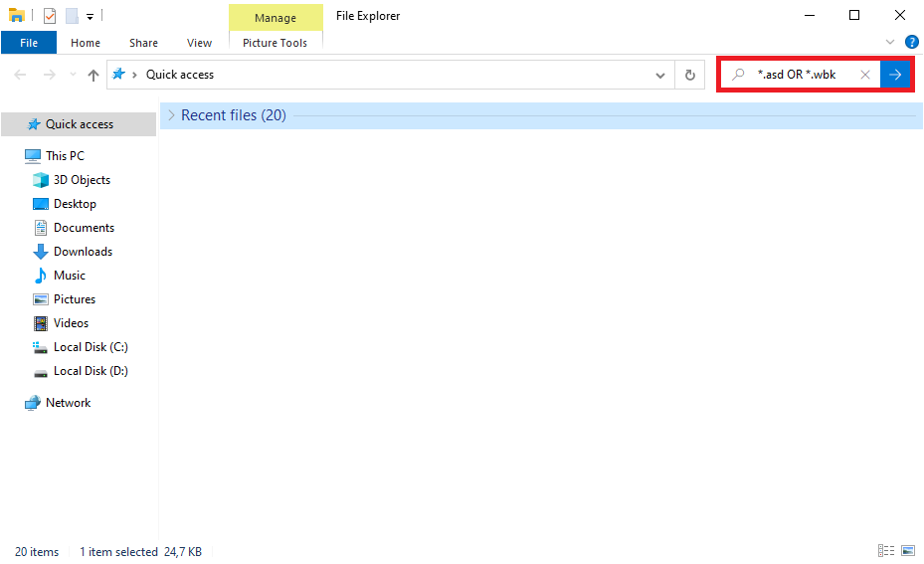Click the Properties checkmark quick access icon
Viewport: 924px width, 564px height.
(50, 15)
